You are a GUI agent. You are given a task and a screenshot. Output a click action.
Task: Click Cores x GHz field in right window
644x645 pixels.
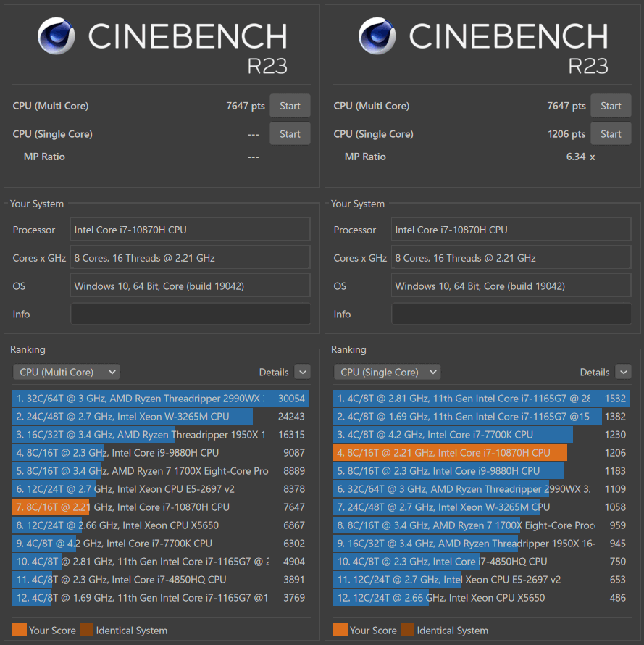tap(511, 258)
